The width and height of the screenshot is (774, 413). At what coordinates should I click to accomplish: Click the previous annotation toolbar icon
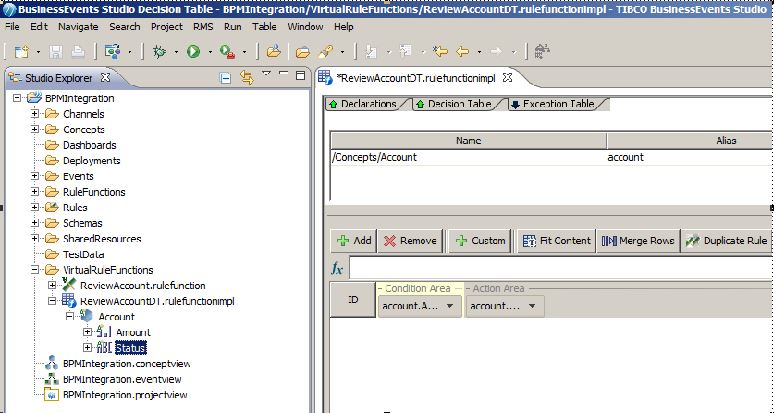coord(406,51)
